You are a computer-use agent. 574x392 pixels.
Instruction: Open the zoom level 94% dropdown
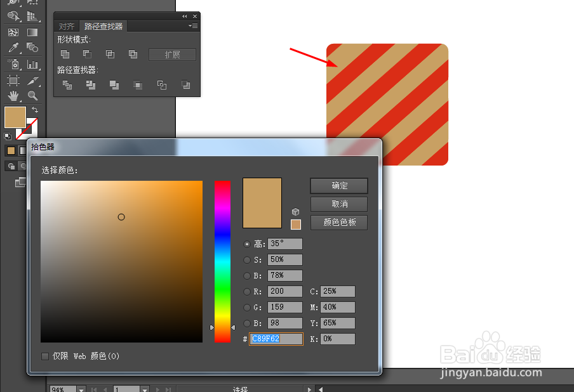(x=81, y=389)
